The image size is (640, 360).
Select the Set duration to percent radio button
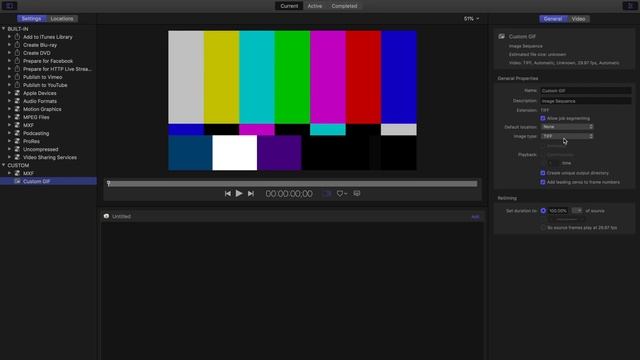pyautogui.click(x=543, y=211)
